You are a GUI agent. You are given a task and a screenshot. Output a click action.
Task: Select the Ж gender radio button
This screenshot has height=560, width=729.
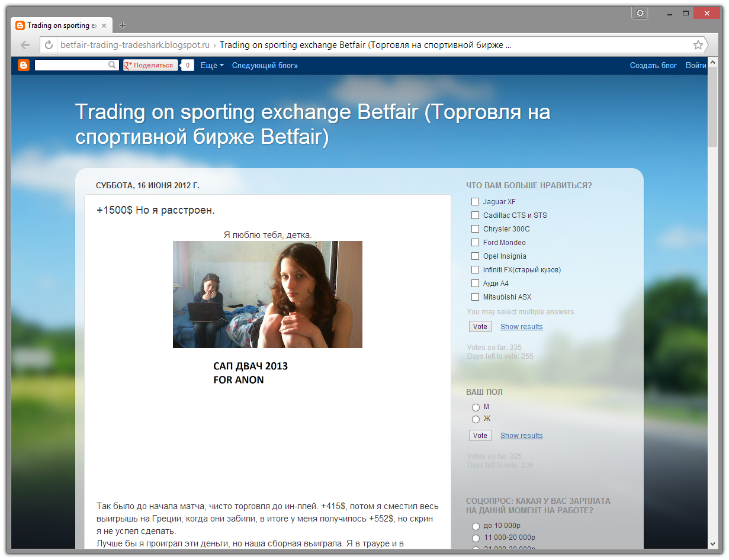click(476, 419)
